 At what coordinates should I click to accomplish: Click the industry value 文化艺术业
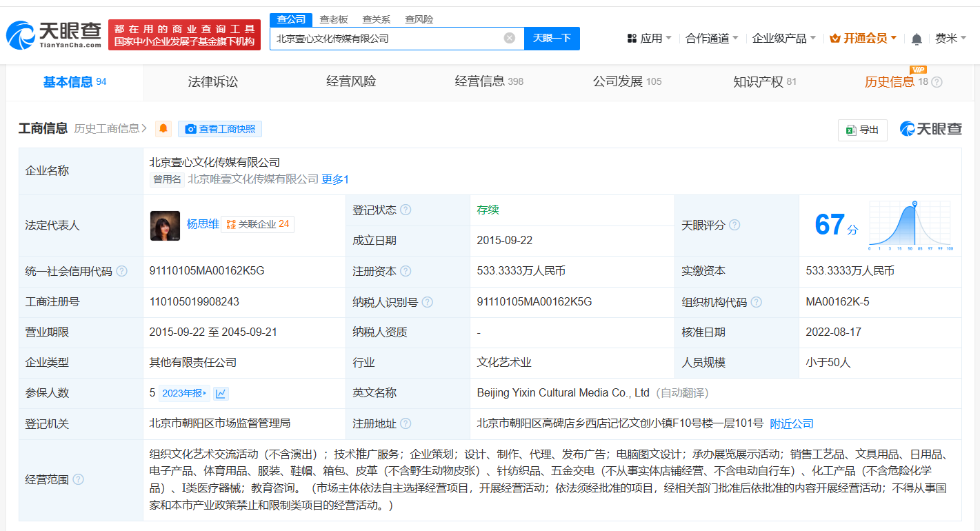point(504,362)
